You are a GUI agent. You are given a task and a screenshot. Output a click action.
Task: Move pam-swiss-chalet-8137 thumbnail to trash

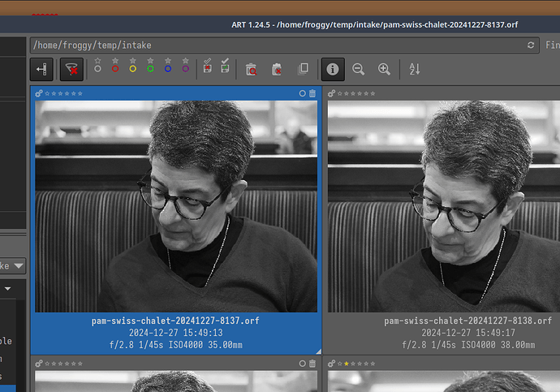point(312,93)
